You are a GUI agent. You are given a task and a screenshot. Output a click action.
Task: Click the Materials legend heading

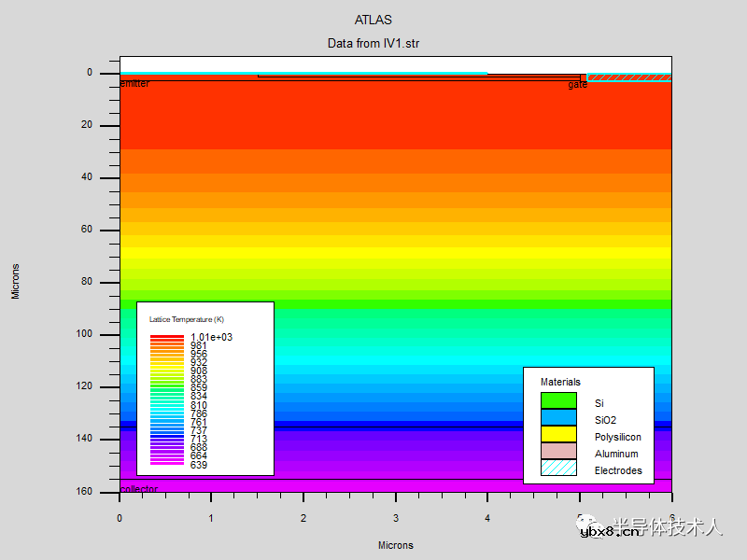[560, 382]
